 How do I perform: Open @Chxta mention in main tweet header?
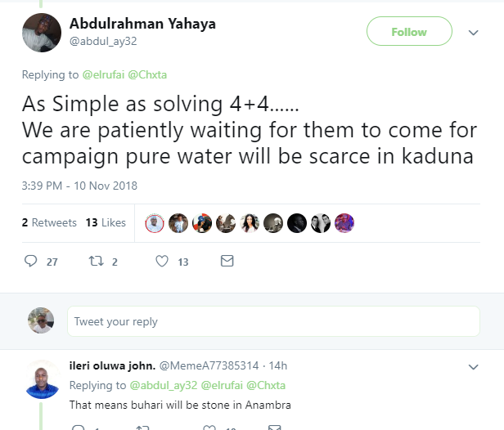coord(146,75)
